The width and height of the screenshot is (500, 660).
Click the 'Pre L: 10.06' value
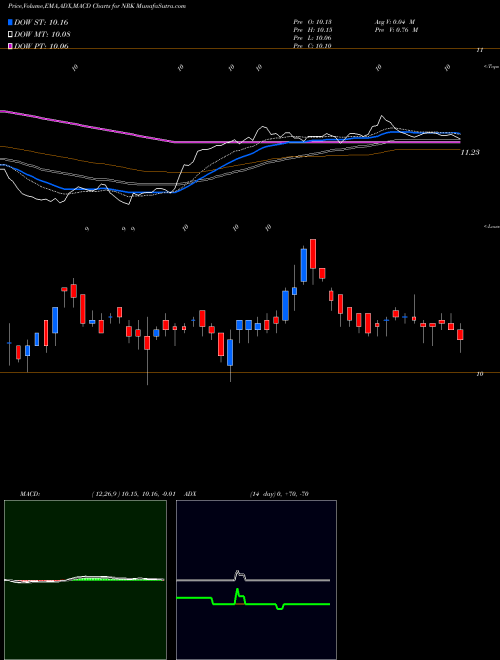tap(312, 38)
